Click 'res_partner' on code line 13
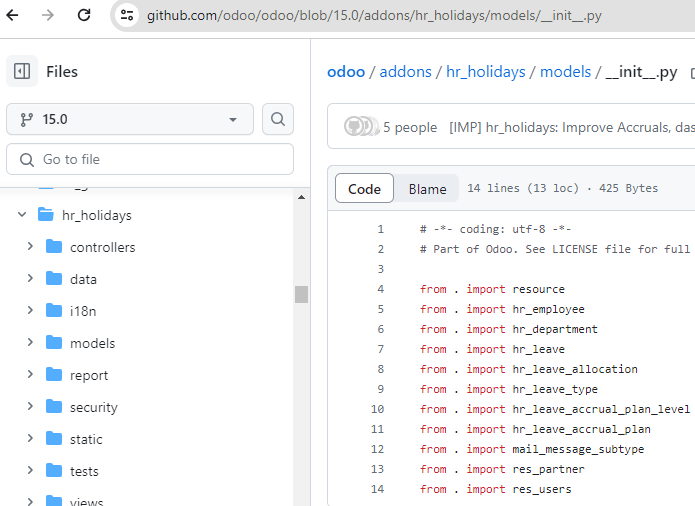Screen dimensions: 695x506 548,469
